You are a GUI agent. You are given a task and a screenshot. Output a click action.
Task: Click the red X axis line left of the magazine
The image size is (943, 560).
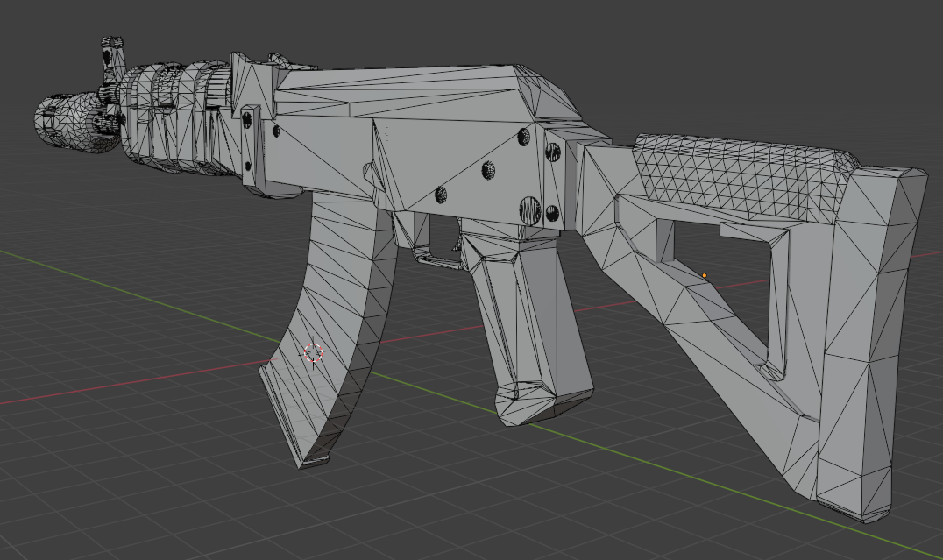click(x=131, y=386)
